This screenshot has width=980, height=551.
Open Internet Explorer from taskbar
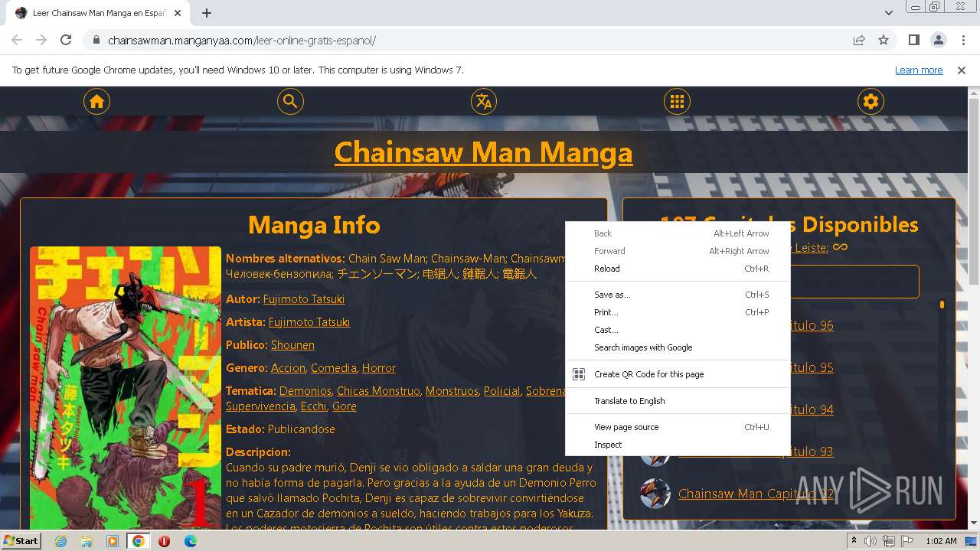coord(61,541)
